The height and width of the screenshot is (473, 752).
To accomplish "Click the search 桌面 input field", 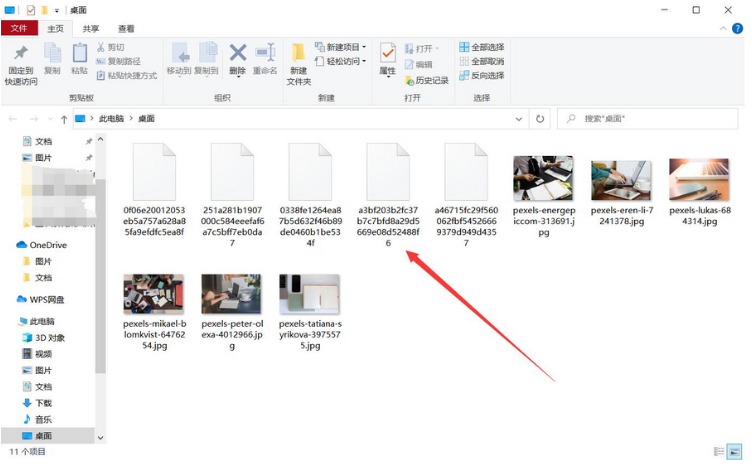I will [x=647, y=118].
